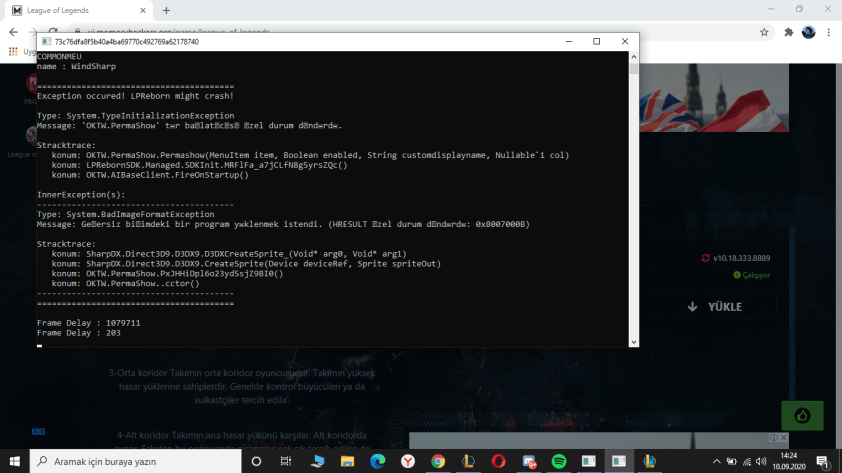Image resolution: width=842 pixels, height=473 pixels.
Task: Click the taskbar search box
Action: pyautogui.click(x=135, y=461)
